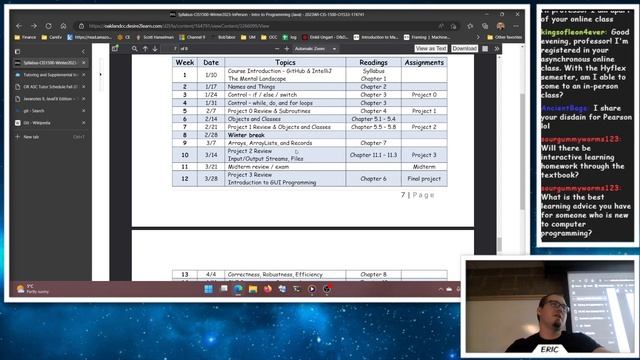Open the browser home page icon
640x360 pixels.
[x=63, y=26]
